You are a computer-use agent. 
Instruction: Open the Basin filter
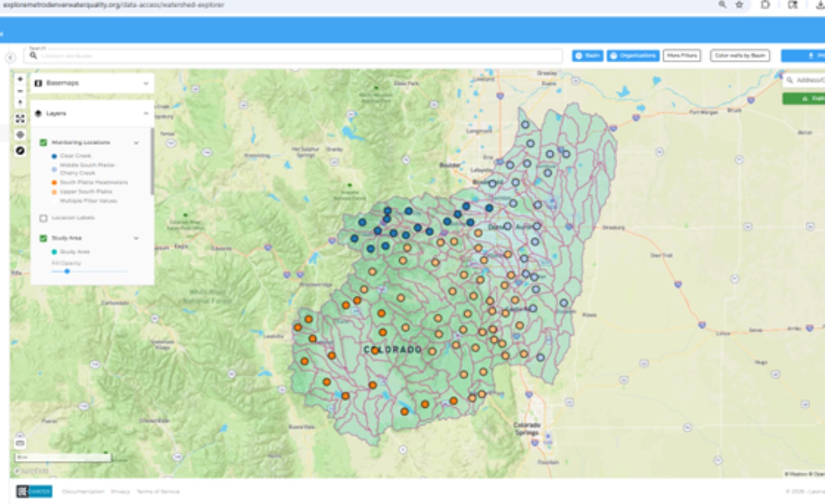pos(588,55)
